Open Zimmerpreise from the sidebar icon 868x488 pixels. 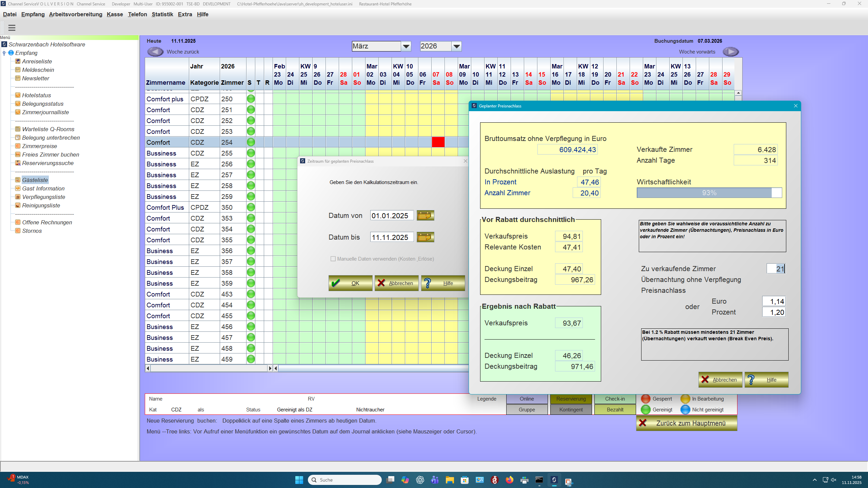[17, 146]
